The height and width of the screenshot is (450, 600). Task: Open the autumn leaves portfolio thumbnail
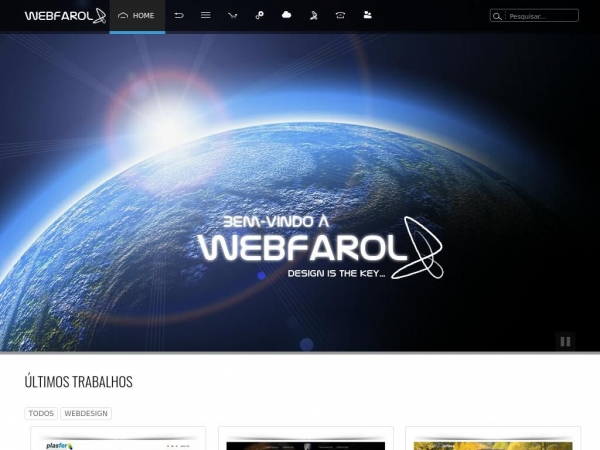pyautogui.click(x=493, y=439)
